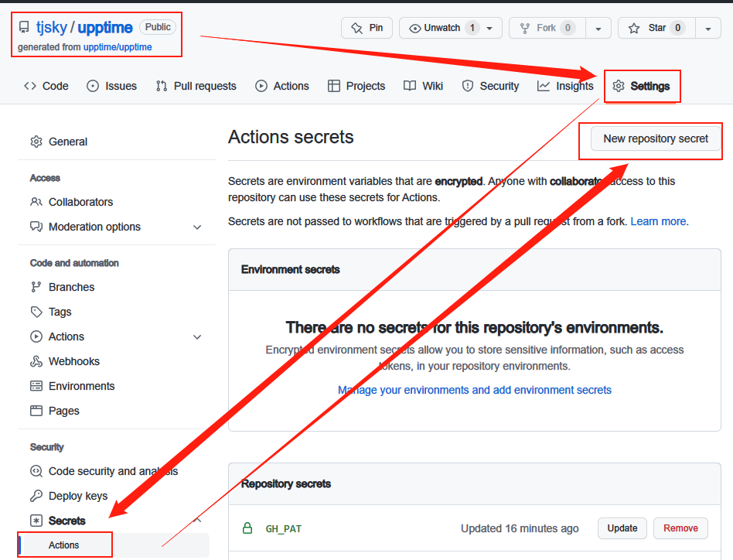This screenshot has width=733, height=560.
Task: Click the Insights tab graph icon
Action: 544,86
